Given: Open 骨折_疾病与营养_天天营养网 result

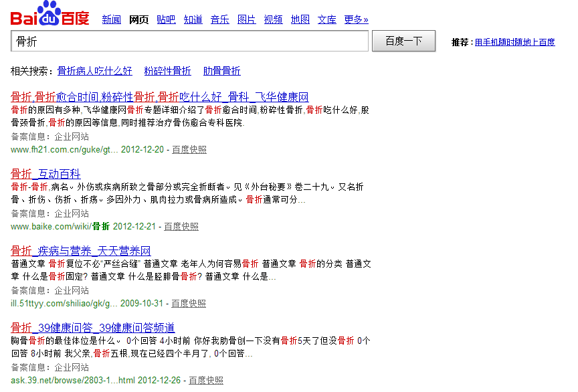Looking at the screenshot, I should click(80, 251).
